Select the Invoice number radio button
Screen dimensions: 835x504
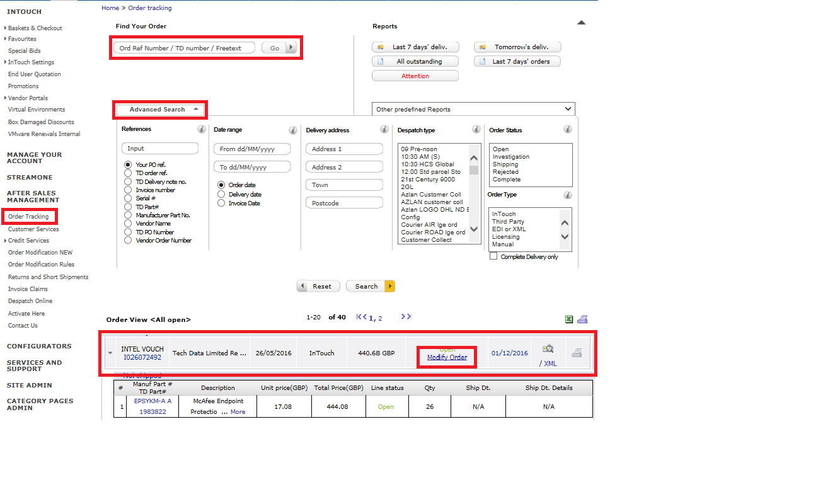click(x=128, y=190)
